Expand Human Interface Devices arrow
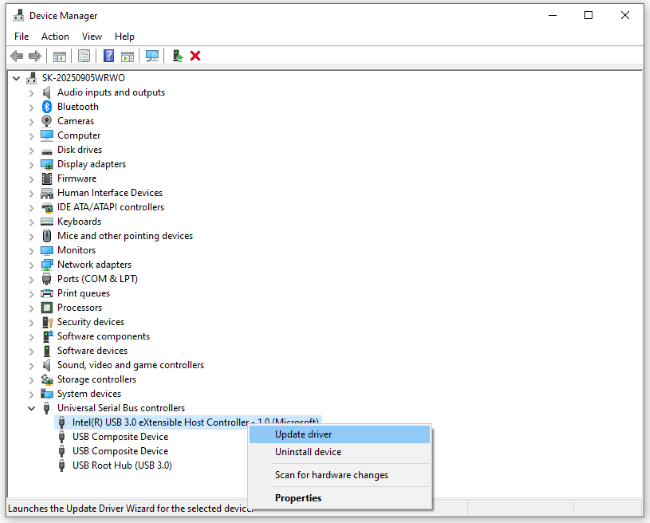The width and height of the screenshot is (650, 523). pos(32,194)
